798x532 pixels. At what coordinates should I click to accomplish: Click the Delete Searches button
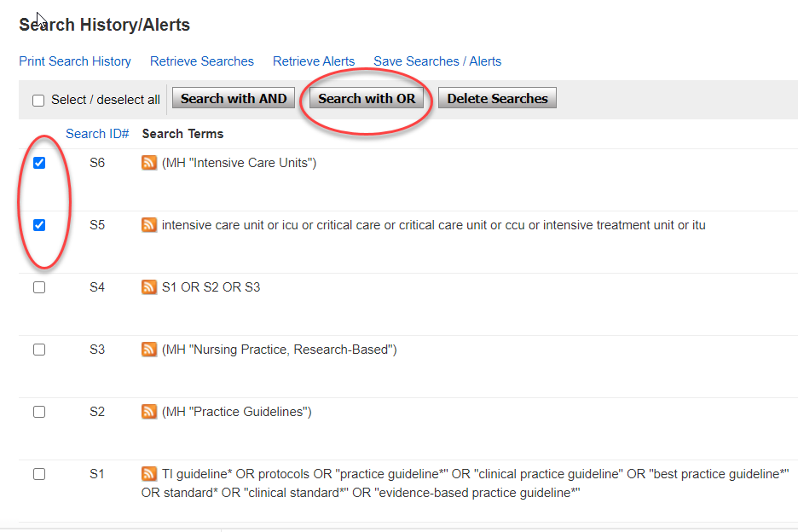[497, 99]
